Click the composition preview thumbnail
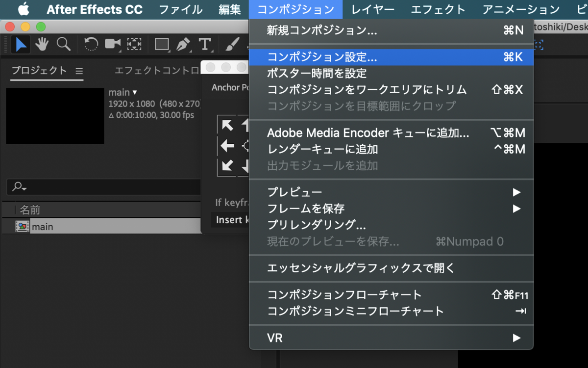The height and width of the screenshot is (368, 588). tap(55, 116)
